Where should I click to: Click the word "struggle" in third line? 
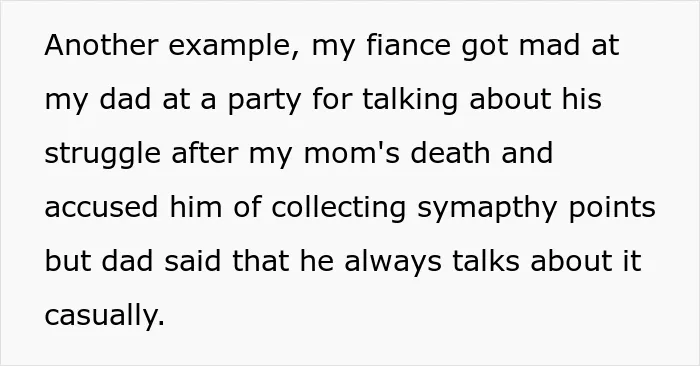103,155
